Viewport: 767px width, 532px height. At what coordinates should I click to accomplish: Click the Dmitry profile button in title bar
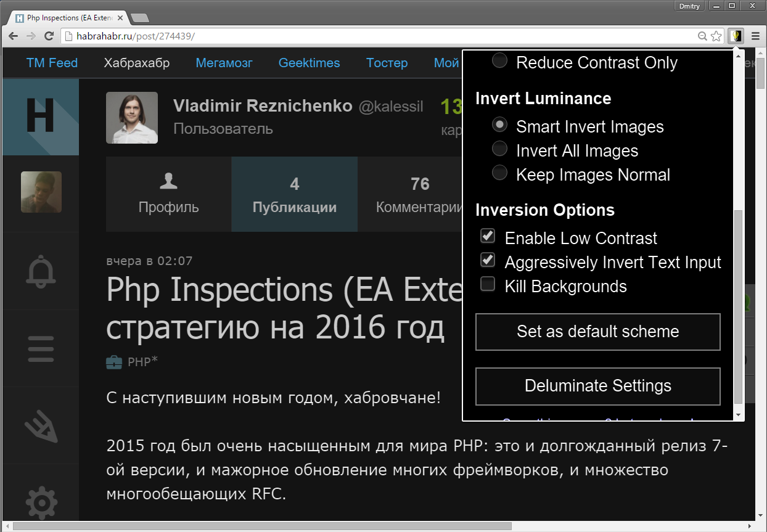pyautogui.click(x=690, y=6)
